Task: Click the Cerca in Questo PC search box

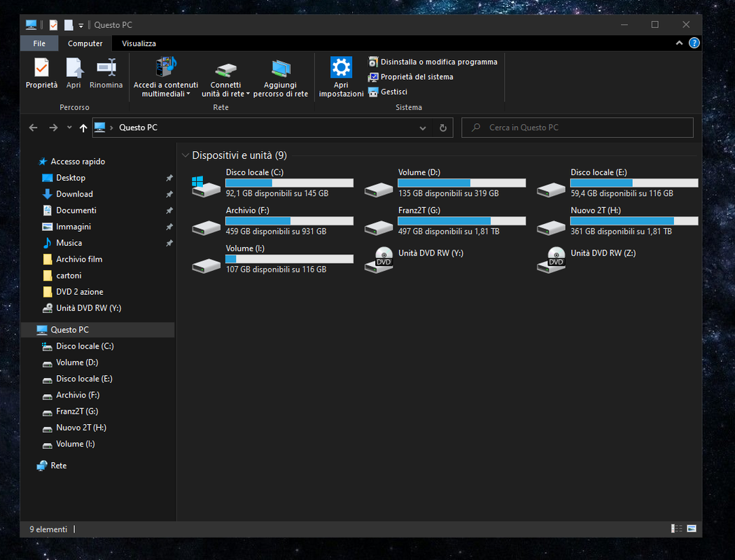Action: (577, 127)
